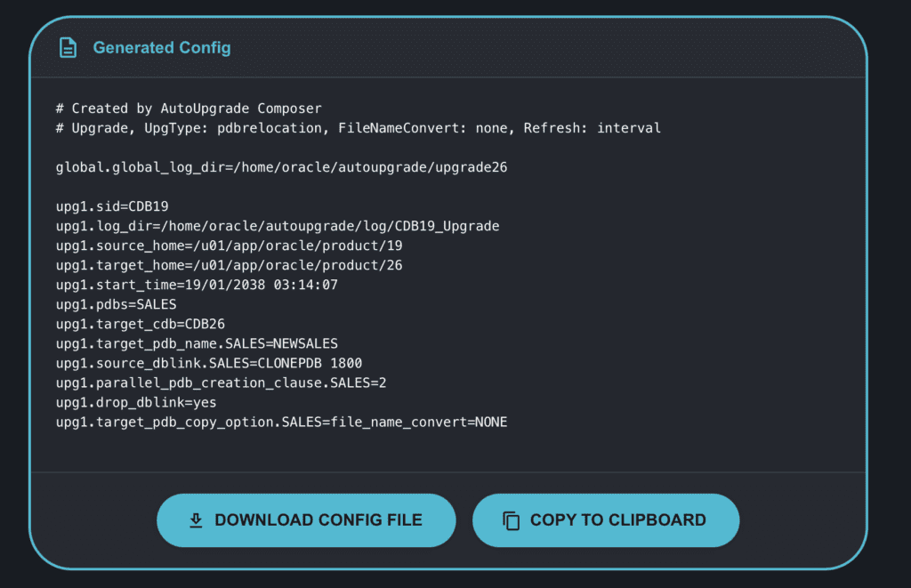Viewport: 911px width, 588px height.
Task: Click the document icon beside Generated Config
Action: (x=68, y=47)
